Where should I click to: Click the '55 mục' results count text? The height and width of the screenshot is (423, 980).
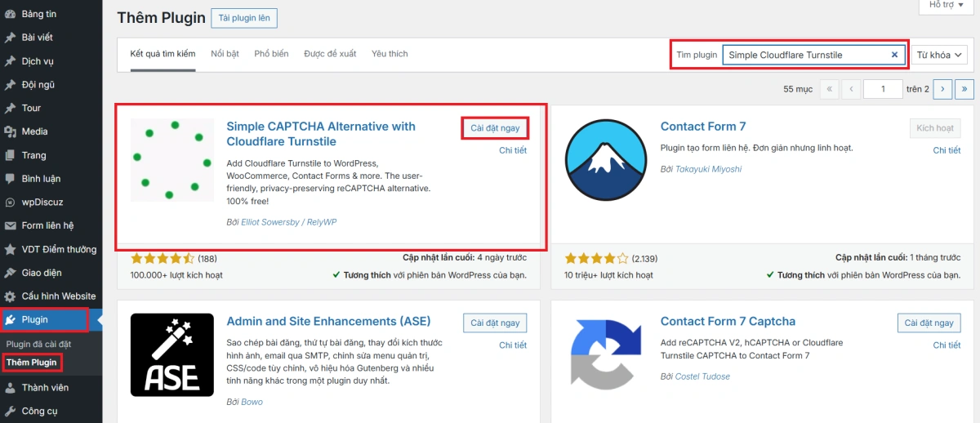(798, 89)
